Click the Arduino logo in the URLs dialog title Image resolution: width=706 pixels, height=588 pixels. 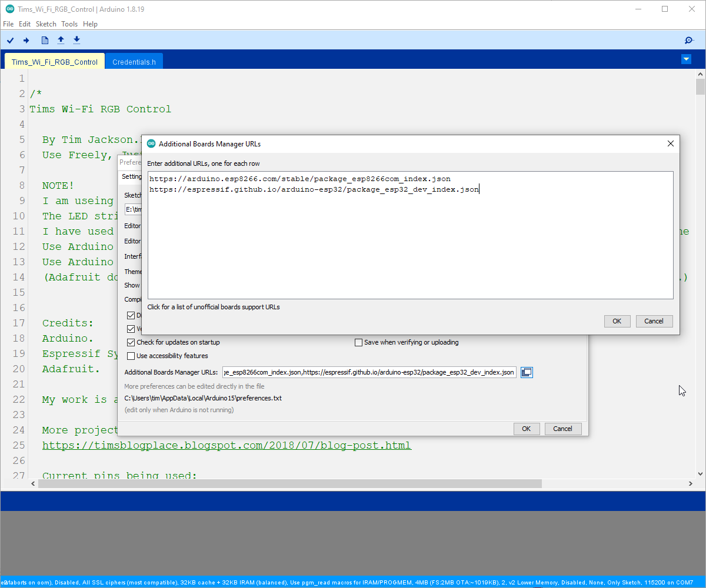[x=151, y=143]
